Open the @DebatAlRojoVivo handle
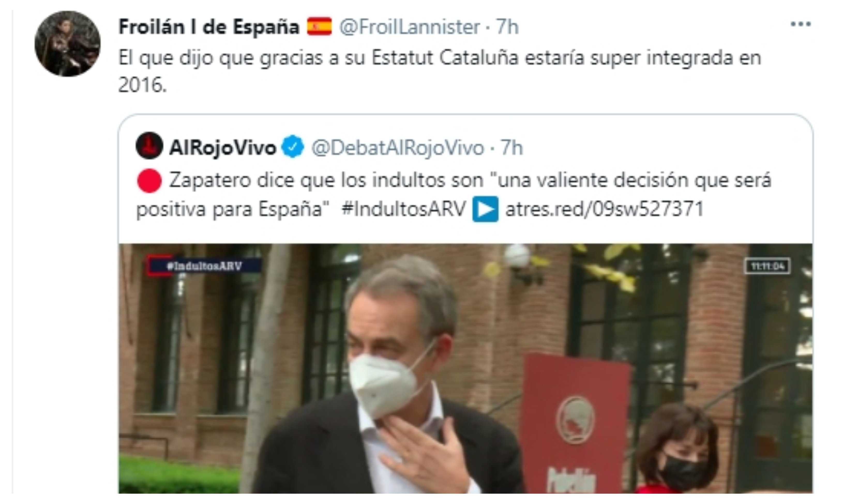This screenshot has height=504, width=844. coord(398,148)
